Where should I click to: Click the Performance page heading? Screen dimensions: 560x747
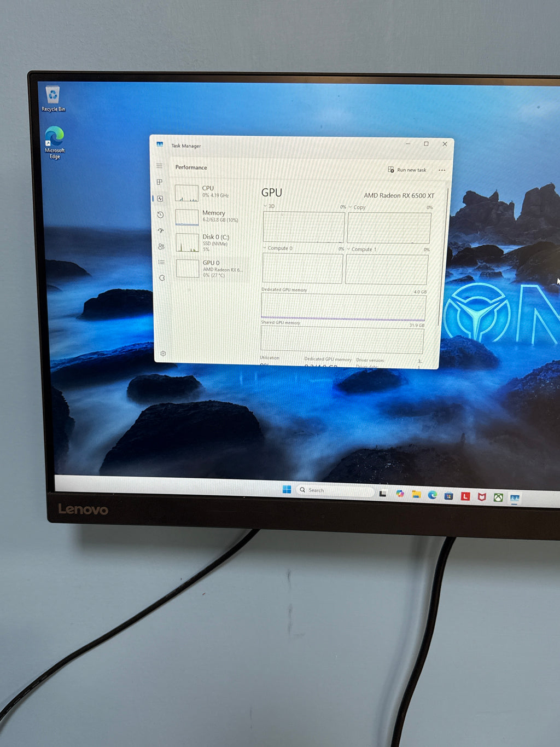pos(191,167)
